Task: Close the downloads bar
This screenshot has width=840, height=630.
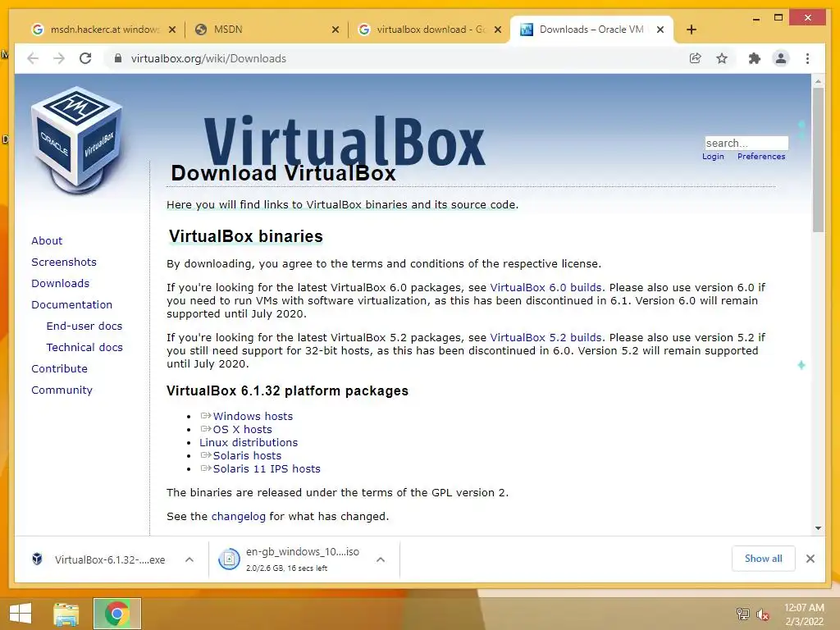Action: 810,559
